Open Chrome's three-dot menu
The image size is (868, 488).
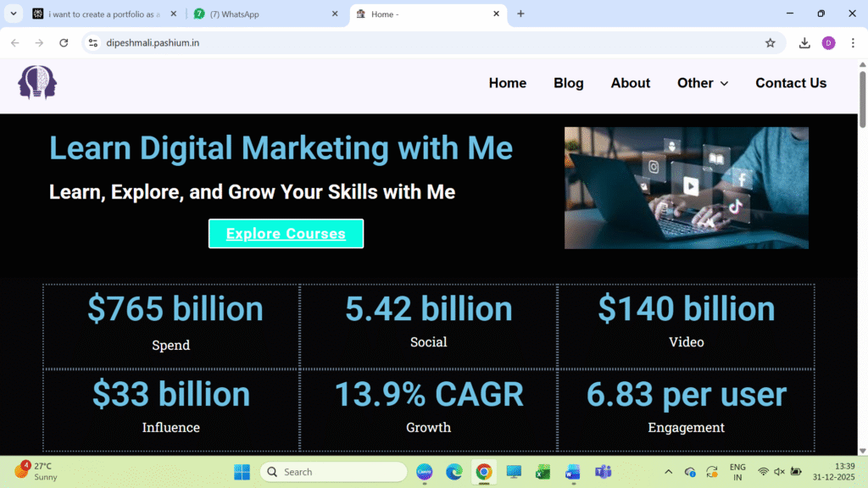pos(852,42)
